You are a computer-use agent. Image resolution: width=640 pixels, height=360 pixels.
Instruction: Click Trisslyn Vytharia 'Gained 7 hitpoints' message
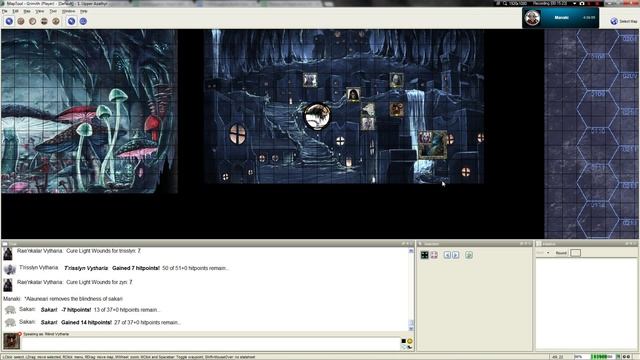[147, 268]
